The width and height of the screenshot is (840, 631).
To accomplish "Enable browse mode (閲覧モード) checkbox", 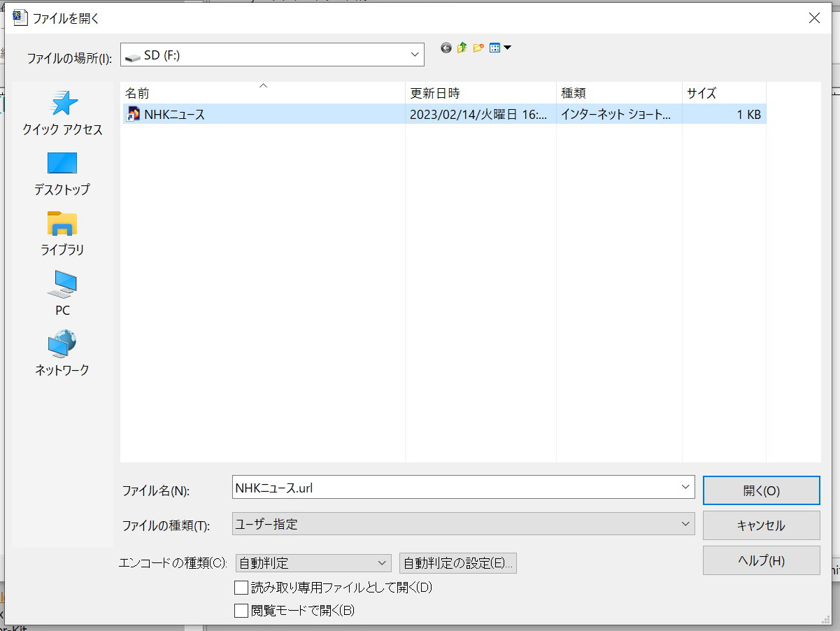I will (241, 611).
